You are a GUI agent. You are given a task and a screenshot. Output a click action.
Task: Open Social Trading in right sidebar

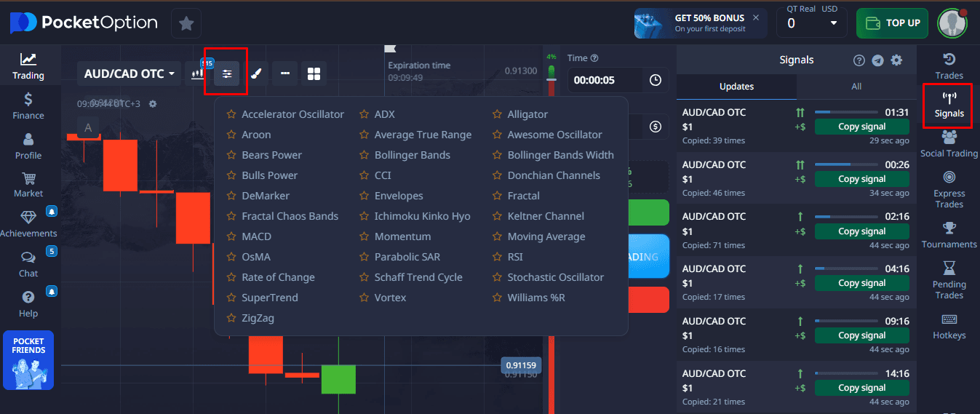click(949, 144)
